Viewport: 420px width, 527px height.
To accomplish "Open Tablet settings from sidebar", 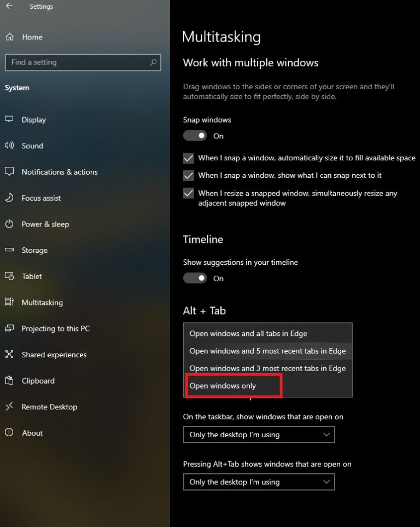I will 32,276.
